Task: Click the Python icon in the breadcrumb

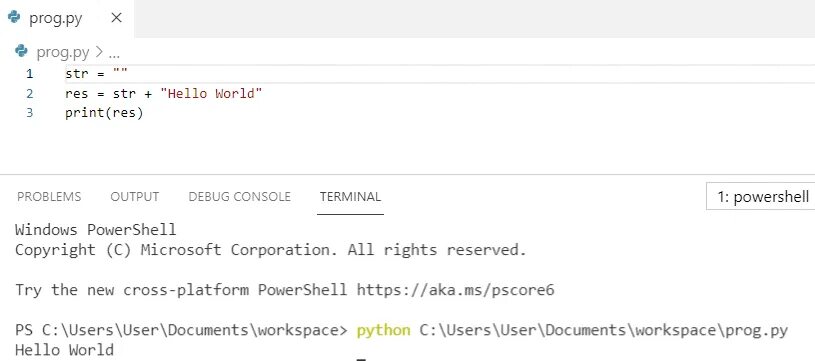Action: coord(21,51)
